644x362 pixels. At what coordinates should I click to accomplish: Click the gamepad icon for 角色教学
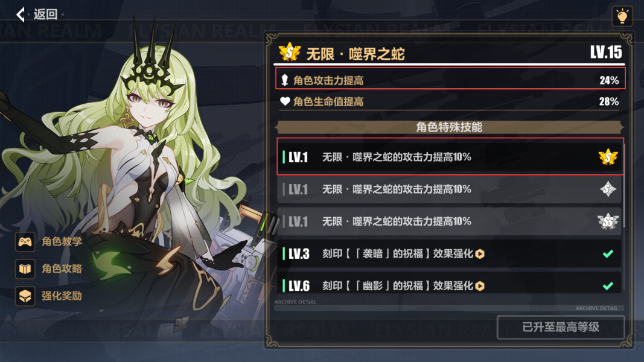pyautogui.click(x=25, y=241)
